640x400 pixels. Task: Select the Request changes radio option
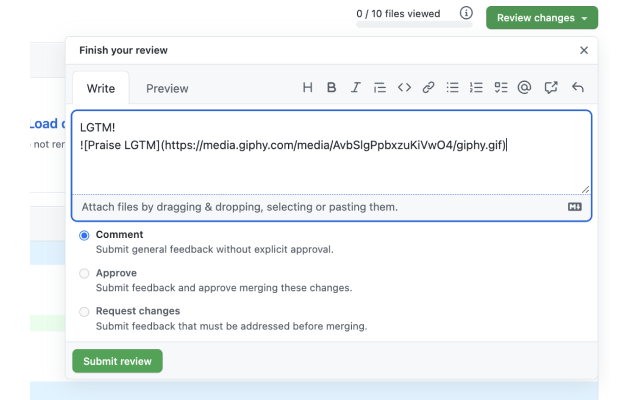[x=84, y=311]
